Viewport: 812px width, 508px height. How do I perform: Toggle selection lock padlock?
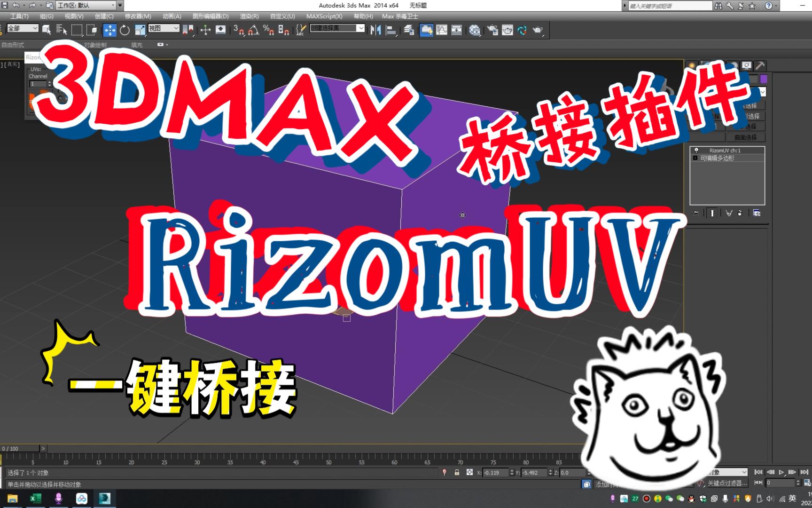457,472
